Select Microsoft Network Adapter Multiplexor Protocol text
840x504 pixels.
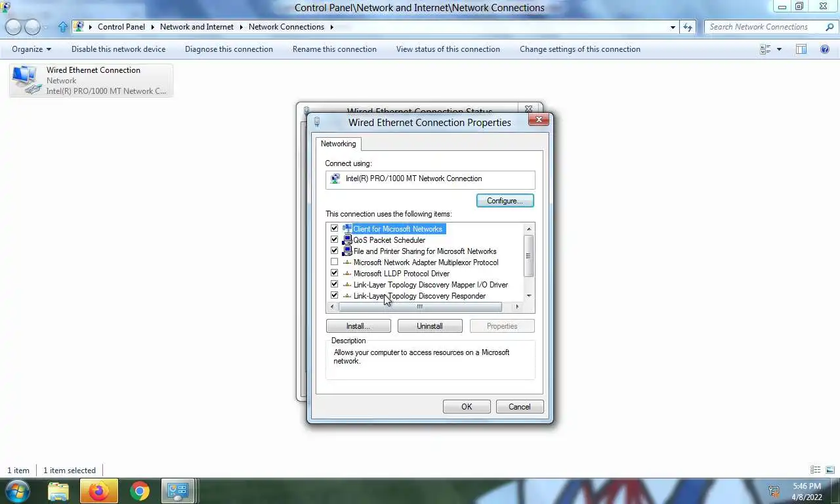(x=426, y=262)
